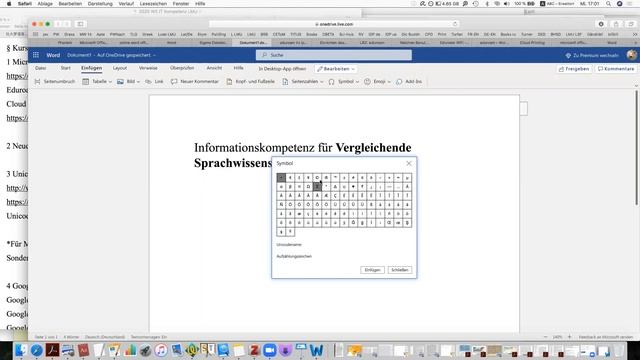Click the Suche search field
The width and height of the screenshot is (640, 360).
point(334,55)
